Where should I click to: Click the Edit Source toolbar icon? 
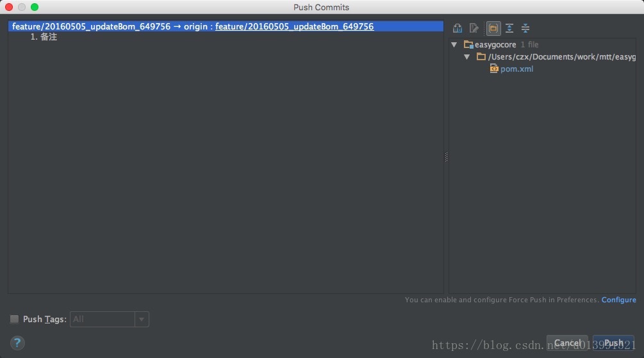tap(474, 28)
